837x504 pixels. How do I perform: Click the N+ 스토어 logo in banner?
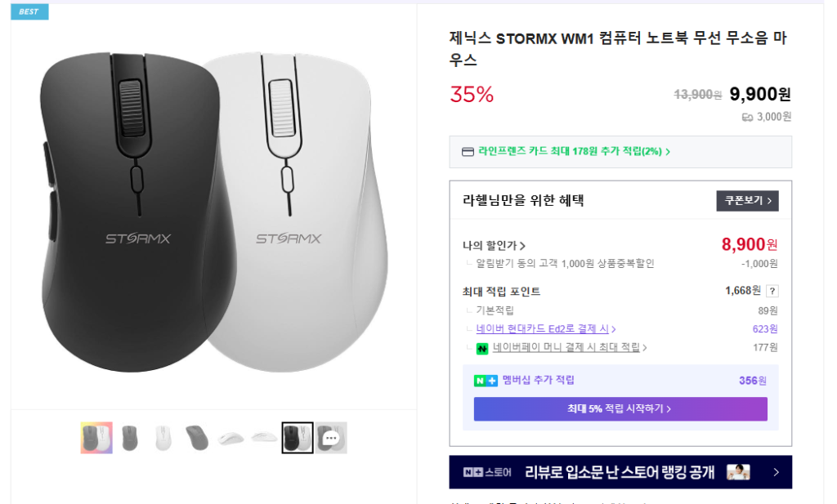487,472
